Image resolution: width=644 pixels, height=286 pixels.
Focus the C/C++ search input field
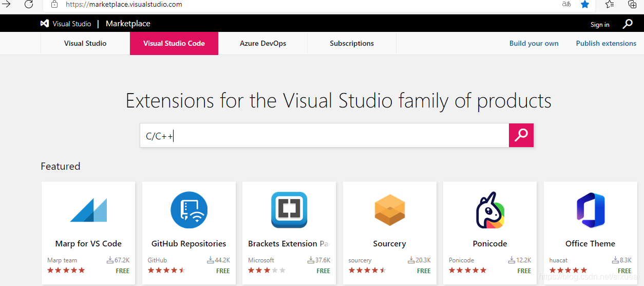[x=325, y=135]
